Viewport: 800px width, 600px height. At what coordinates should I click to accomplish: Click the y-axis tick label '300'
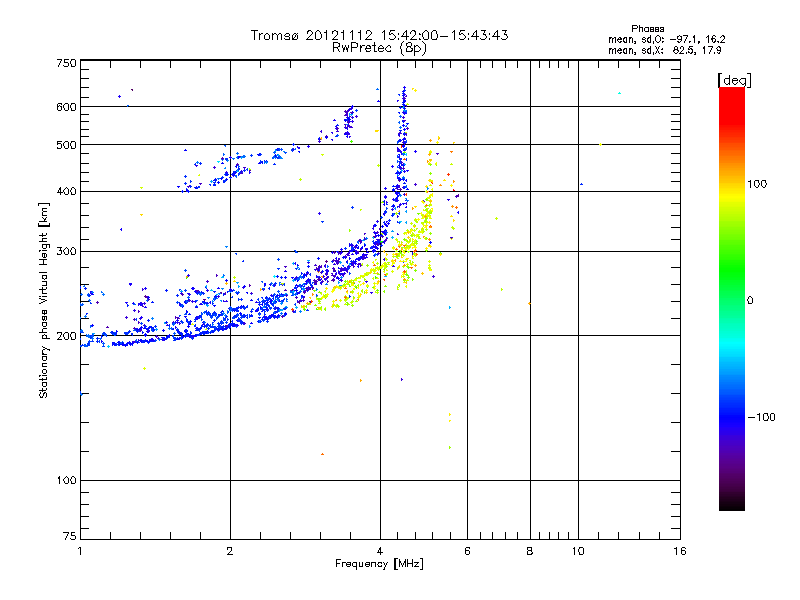[66, 252]
